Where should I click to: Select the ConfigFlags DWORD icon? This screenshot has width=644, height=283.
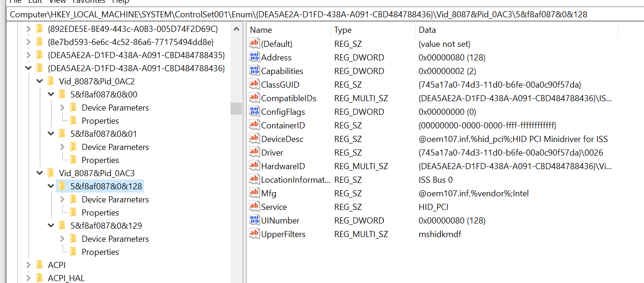(x=255, y=112)
